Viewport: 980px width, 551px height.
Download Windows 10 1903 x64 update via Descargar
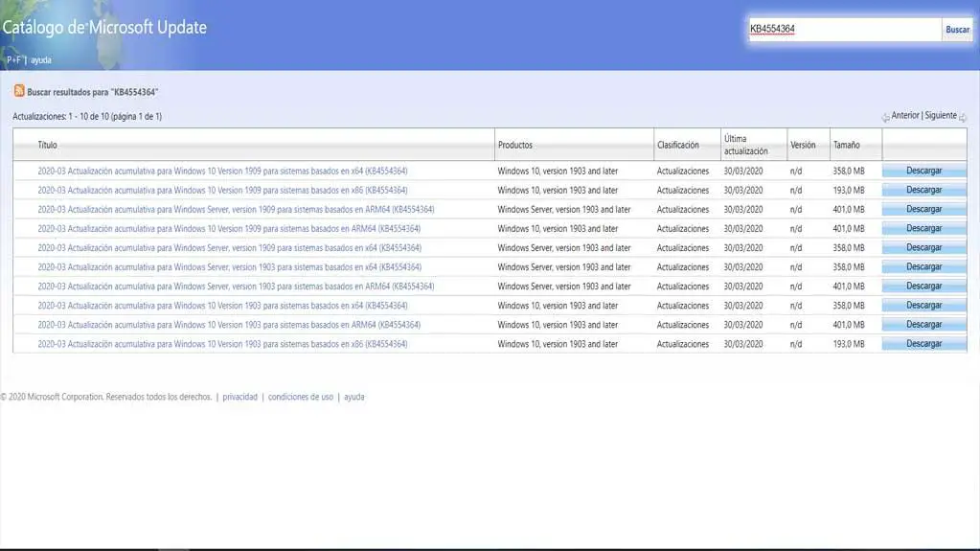pyautogui.click(x=923, y=306)
